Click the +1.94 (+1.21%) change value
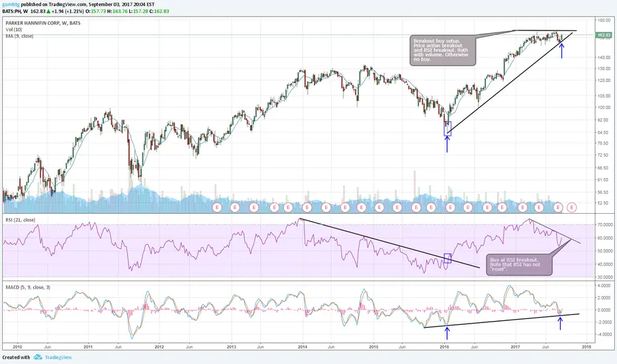 pyautogui.click(x=68, y=11)
